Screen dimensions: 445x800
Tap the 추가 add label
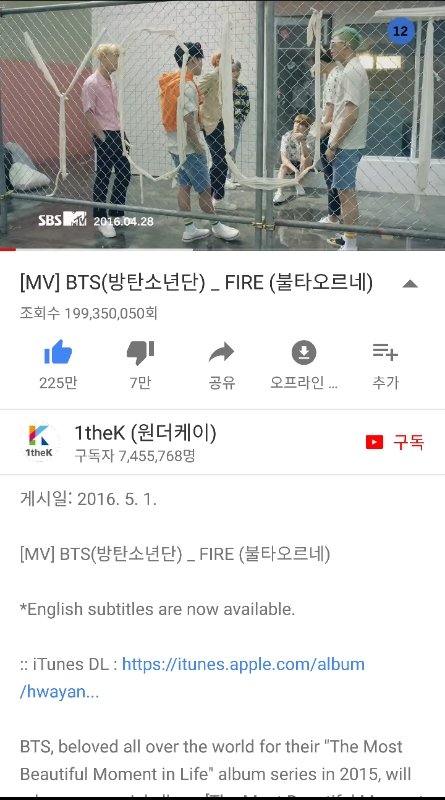point(385,382)
